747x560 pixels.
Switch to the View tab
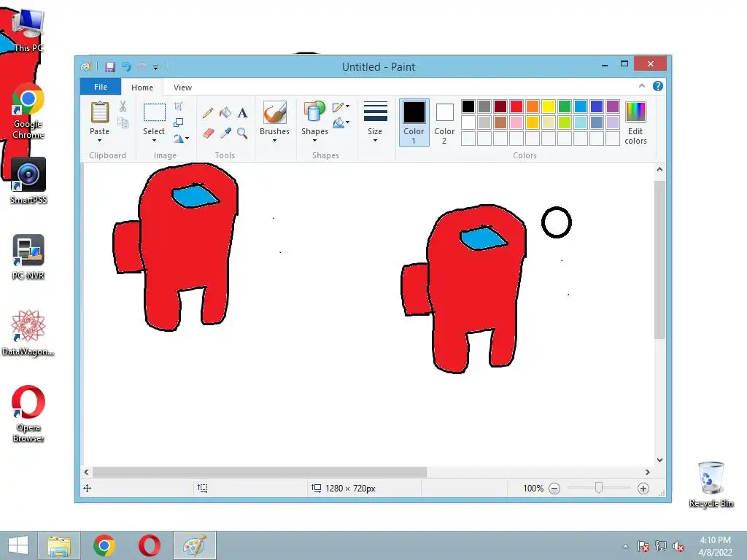(182, 87)
